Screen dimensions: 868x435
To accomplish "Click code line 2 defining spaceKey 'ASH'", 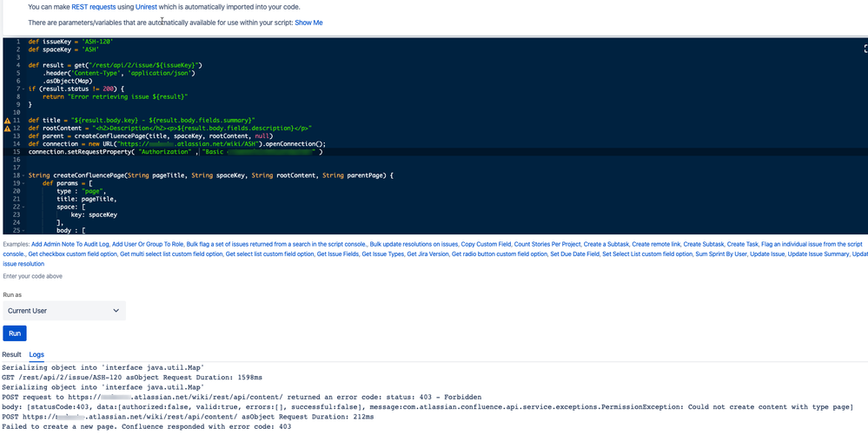I will tap(63, 49).
